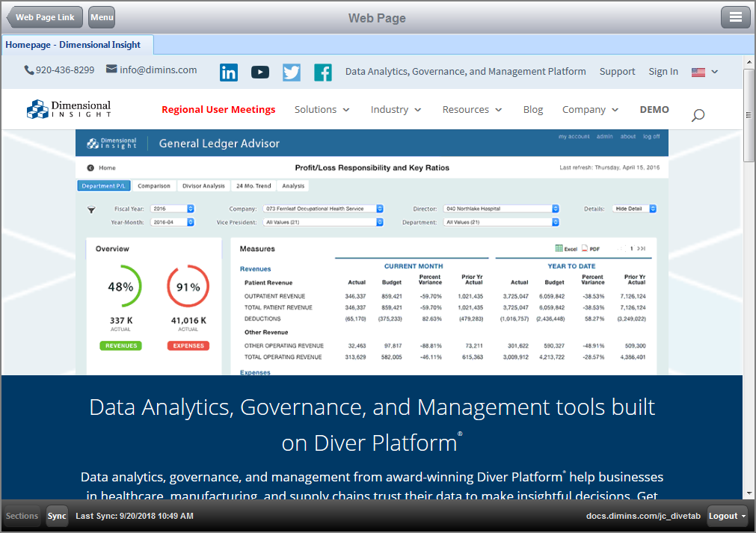
Task: Open the hamburger menu at top right
Action: [x=736, y=17]
